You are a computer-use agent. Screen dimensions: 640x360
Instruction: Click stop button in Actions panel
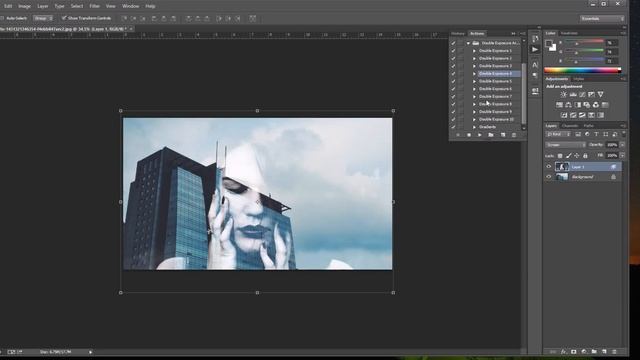tap(458, 135)
